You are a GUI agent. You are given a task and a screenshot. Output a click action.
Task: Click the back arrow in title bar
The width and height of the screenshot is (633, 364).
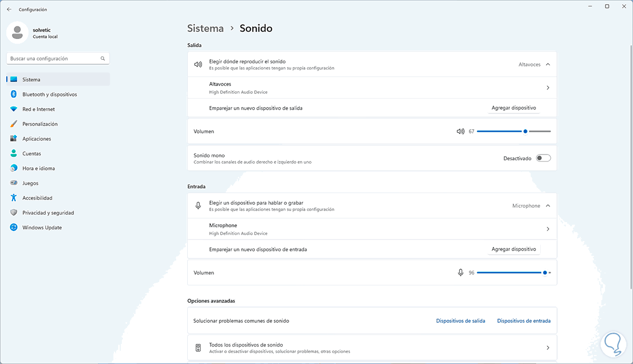[9, 9]
